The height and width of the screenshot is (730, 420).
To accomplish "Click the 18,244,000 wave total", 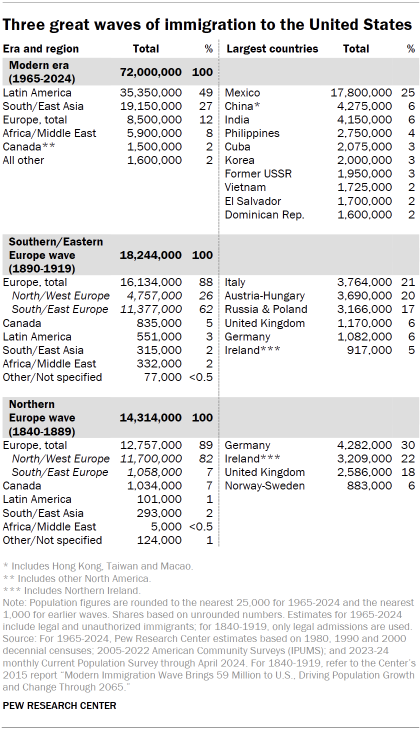I will (x=150, y=255).
